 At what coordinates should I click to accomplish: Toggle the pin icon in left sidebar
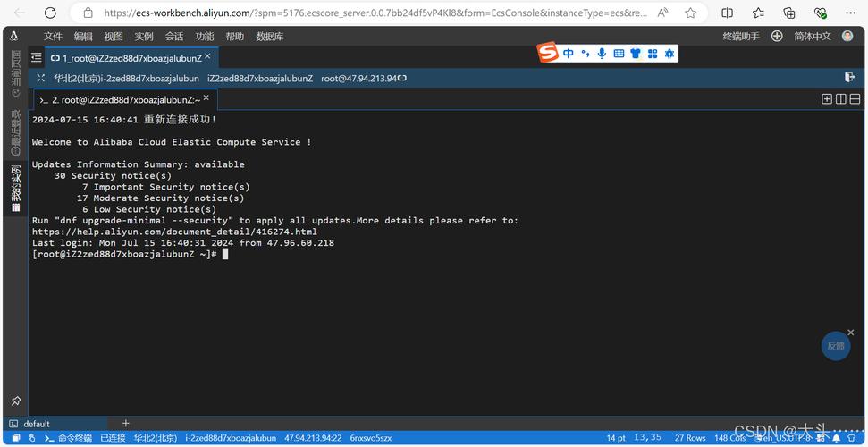click(16, 400)
